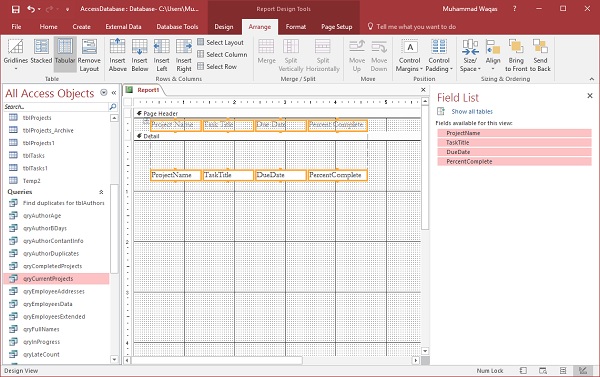
Task: Switch to Report View via status bar icon
Action: pos(523,370)
